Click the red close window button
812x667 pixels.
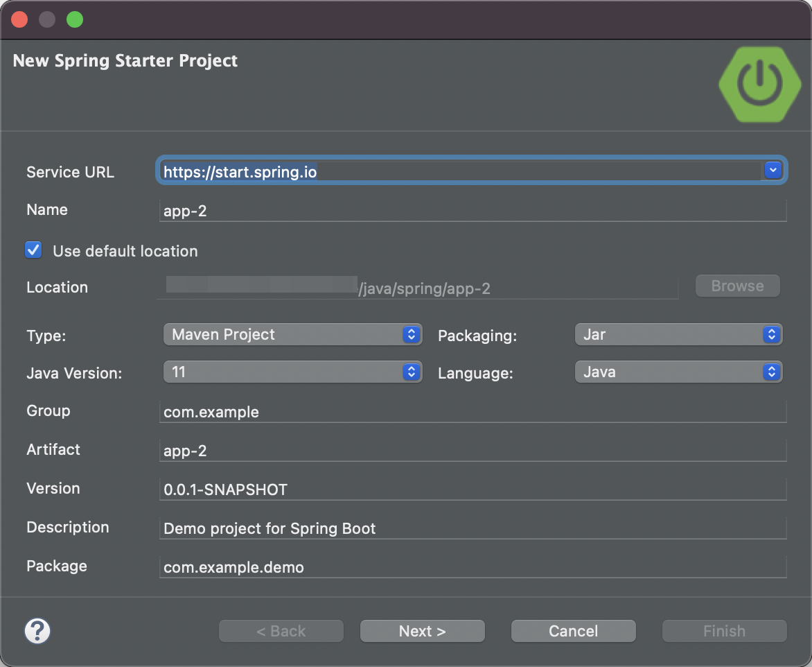(19, 19)
